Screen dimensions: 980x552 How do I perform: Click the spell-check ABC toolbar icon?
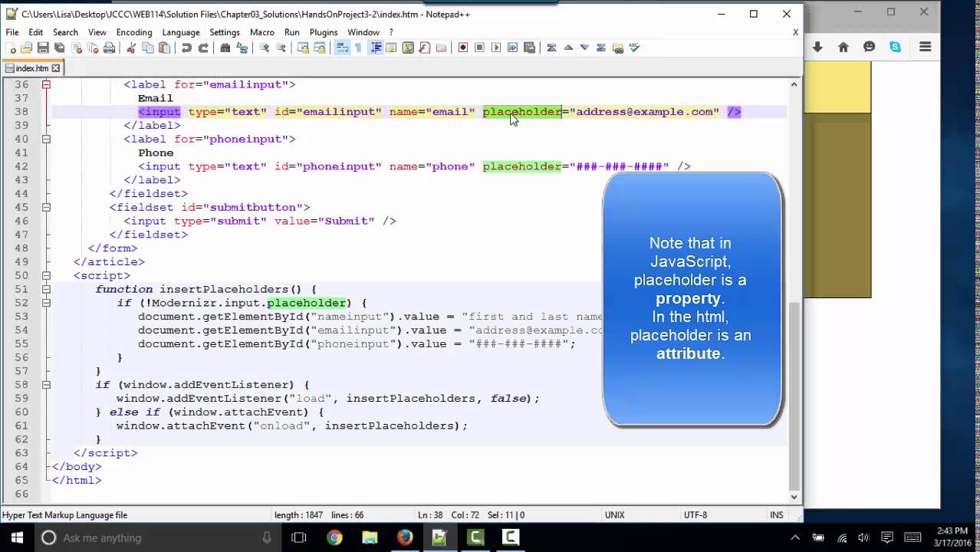click(x=634, y=48)
